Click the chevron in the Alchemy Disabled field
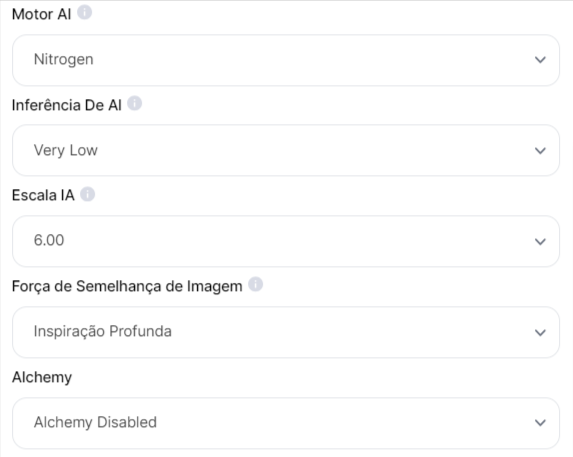 coord(540,423)
